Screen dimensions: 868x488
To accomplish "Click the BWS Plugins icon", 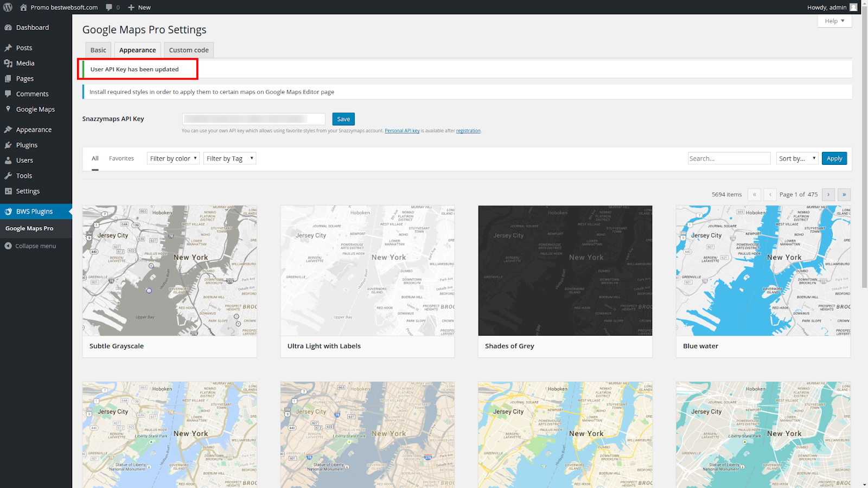I will tap(8, 211).
